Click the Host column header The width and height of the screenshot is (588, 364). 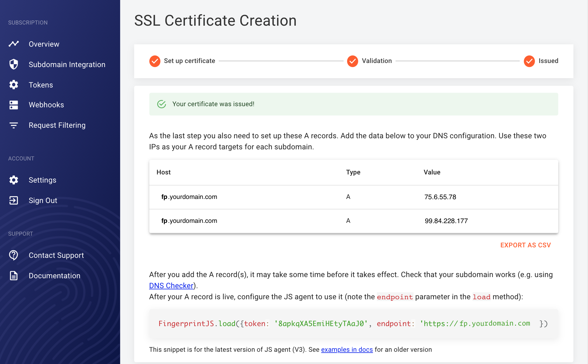tap(164, 172)
